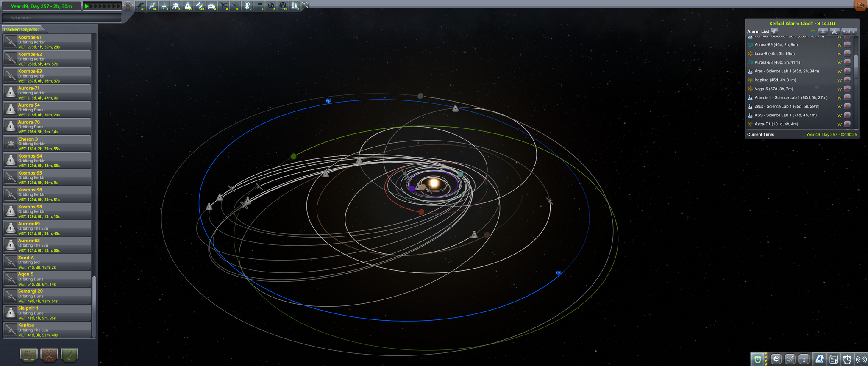This screenshot has height=366, width=868.
Task: Click the Alarm List rocket filter icon
Action: [x=774, y=31]
